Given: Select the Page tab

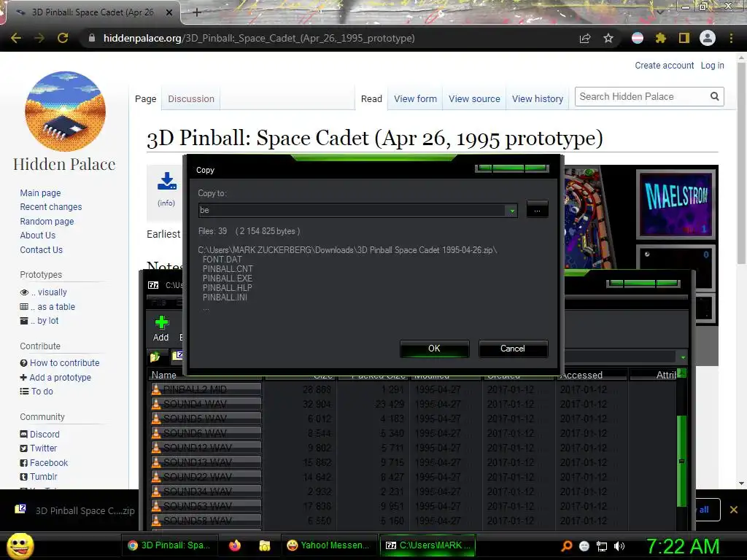Looking at the screenshot, I should (145, 98).
